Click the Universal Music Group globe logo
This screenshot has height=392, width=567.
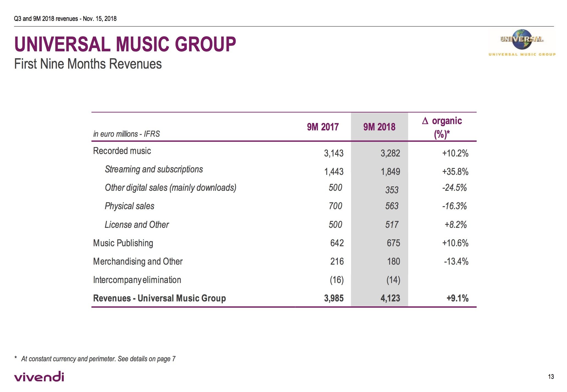pos(522,43)
